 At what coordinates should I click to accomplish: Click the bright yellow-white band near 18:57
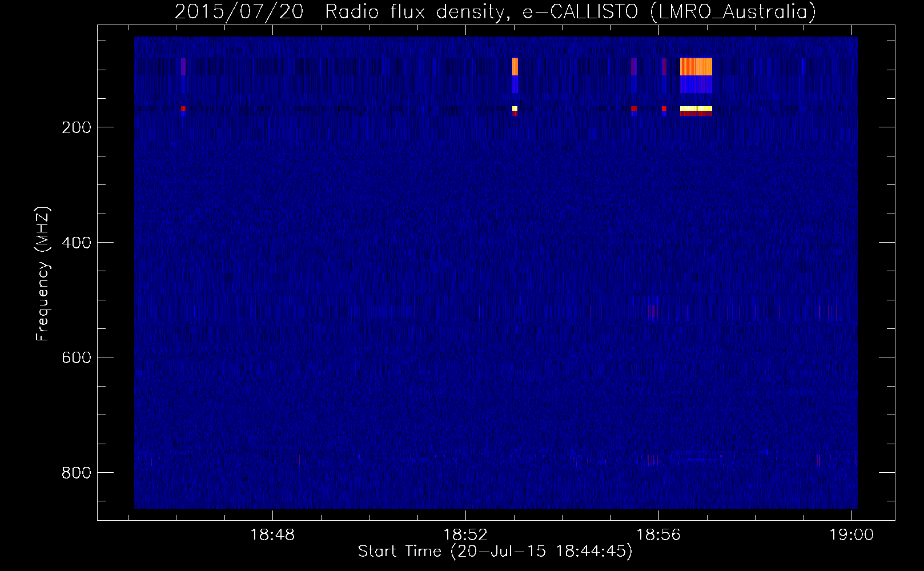point(696,108)
